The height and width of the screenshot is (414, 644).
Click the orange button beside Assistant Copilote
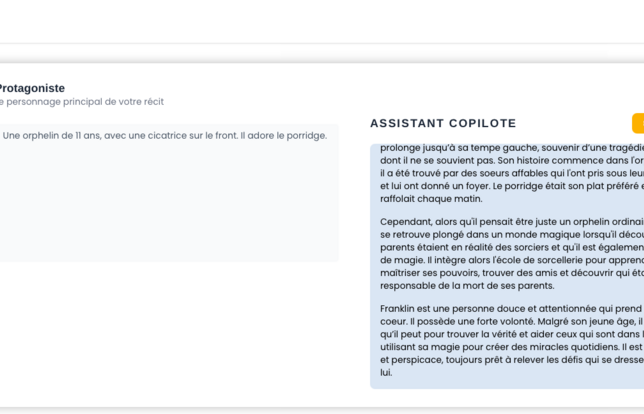pos(637,123)
